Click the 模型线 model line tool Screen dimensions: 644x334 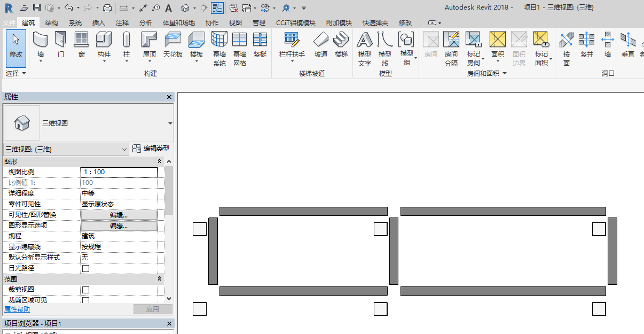point(384,49)
